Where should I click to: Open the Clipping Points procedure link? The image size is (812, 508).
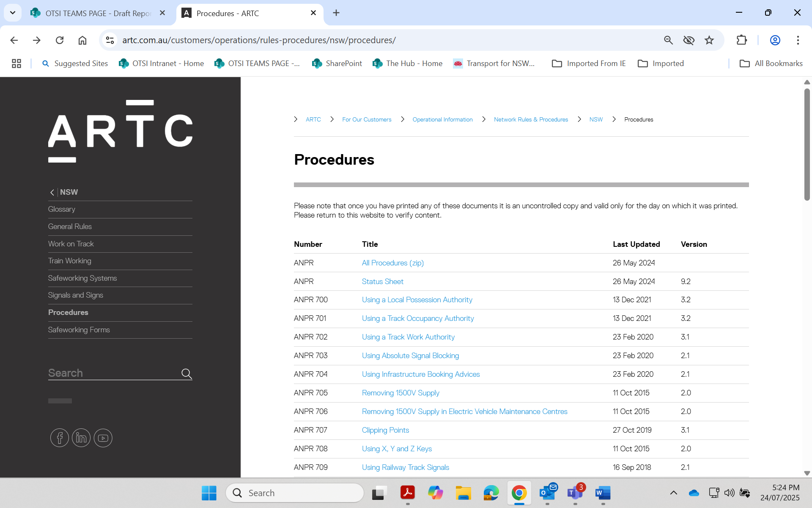pos(385,430)
